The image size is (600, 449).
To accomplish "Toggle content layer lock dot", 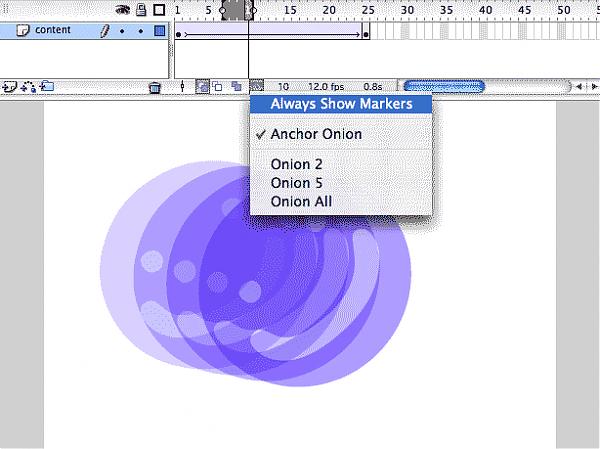I will click(x=141, y=31).
